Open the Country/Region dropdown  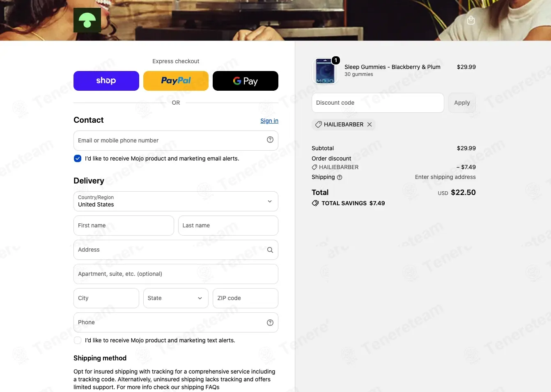pos(176,201)
